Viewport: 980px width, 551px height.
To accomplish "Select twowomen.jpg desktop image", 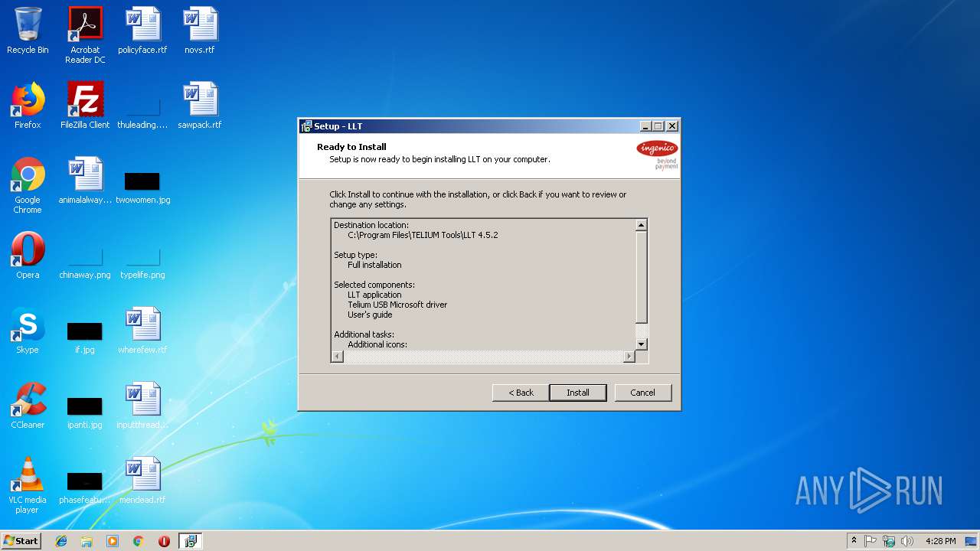I will click(142, 187).
